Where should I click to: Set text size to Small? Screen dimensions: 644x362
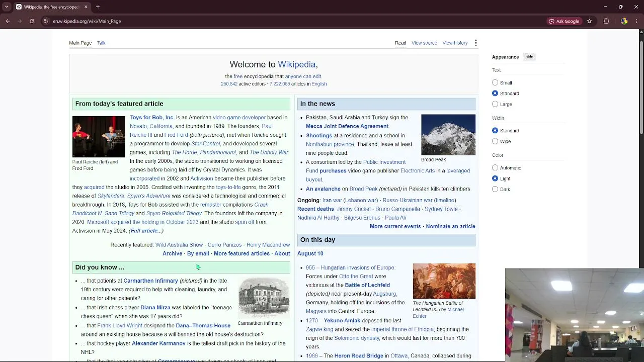click(x=495, y=82)
